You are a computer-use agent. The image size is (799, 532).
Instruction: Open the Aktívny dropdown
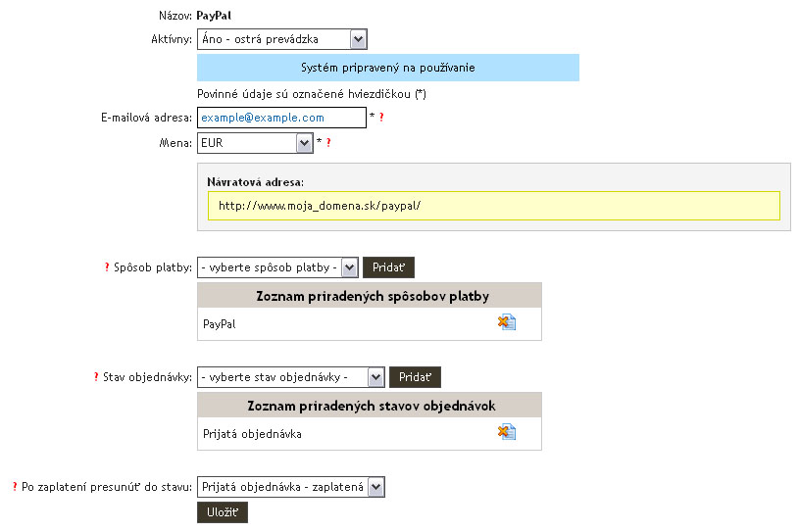(281, 39)
